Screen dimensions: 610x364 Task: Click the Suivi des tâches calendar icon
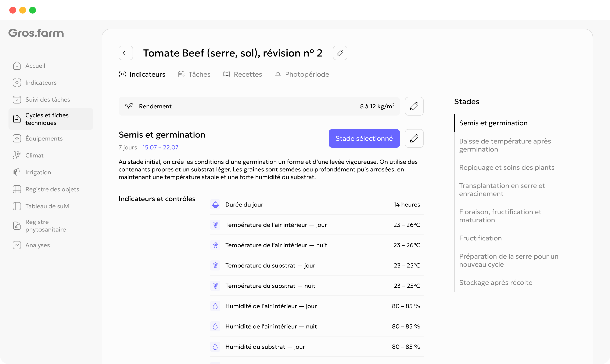coord(17,100)
